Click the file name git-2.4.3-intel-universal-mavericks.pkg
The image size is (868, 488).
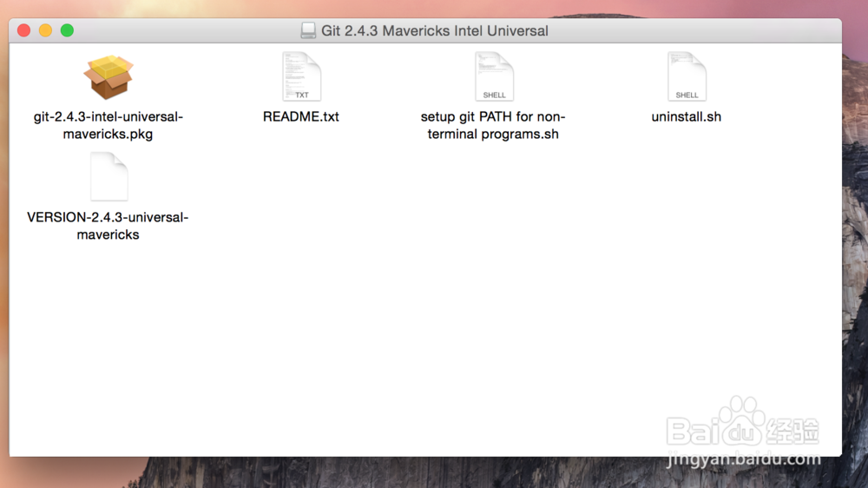point(108,125)
